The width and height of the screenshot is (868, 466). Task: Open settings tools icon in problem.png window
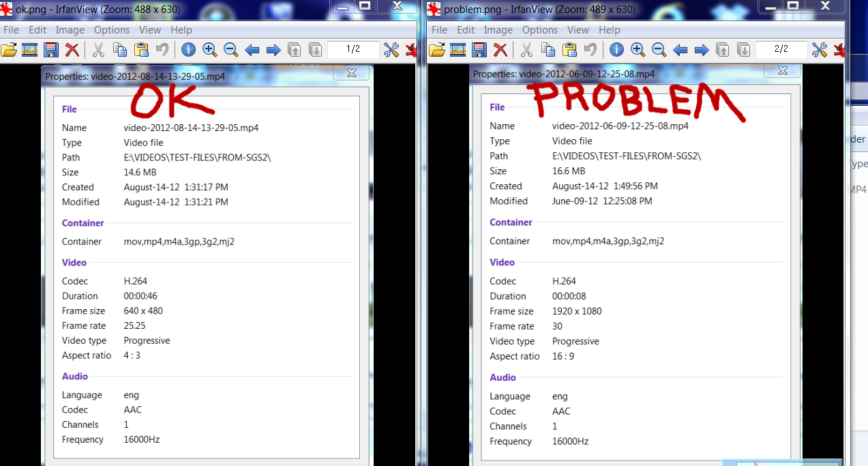coord(819,50)
